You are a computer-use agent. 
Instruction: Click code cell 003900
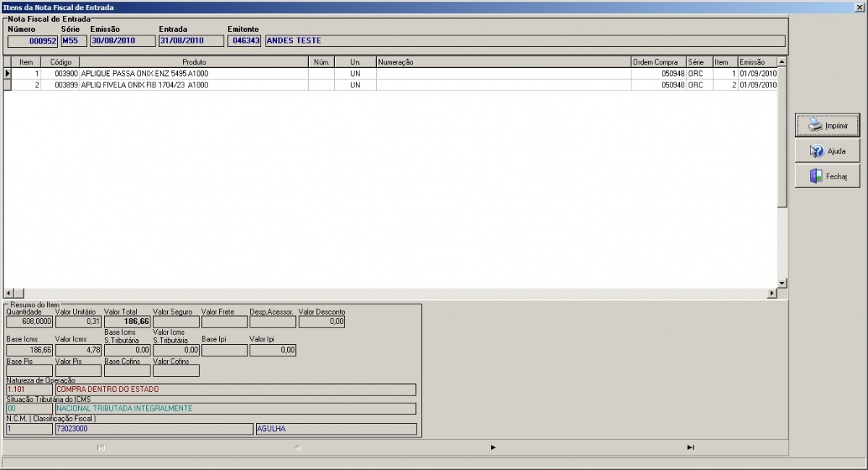pos(60,74)
